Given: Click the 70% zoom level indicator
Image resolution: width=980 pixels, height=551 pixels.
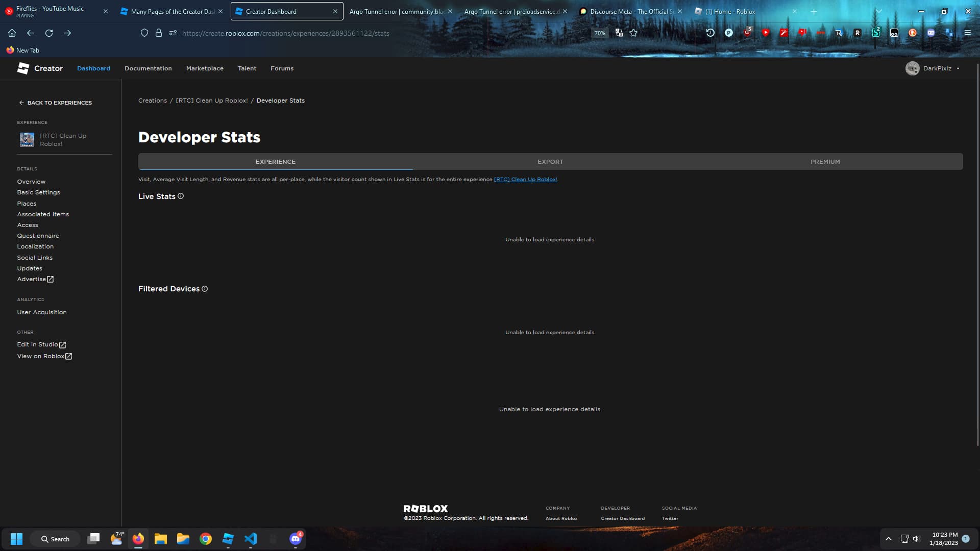Looking at the screenshot, I should (x=600, y=33).
